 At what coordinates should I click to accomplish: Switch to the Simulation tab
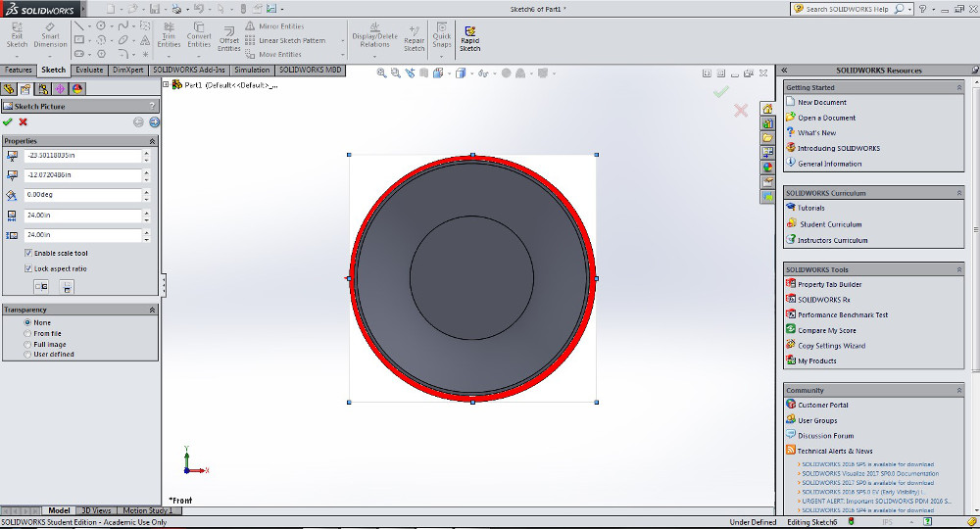pos(252,70)
